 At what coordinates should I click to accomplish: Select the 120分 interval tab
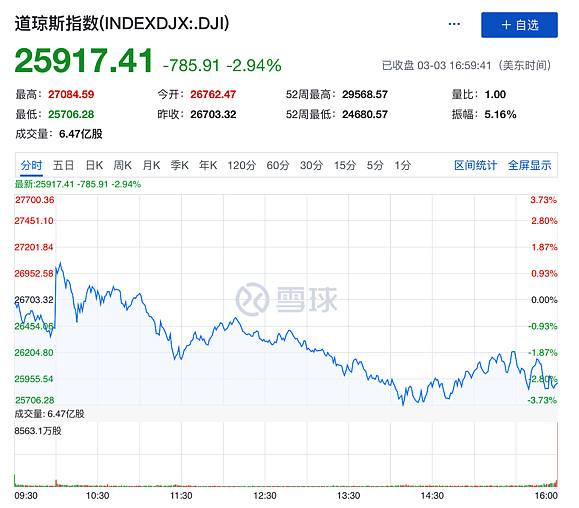241,165
